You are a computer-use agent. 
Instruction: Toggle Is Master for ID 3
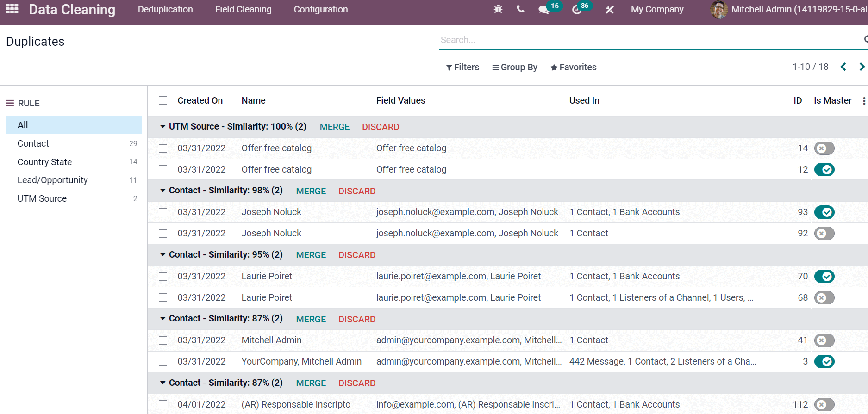pyautogui.click(x=824, y=362)
